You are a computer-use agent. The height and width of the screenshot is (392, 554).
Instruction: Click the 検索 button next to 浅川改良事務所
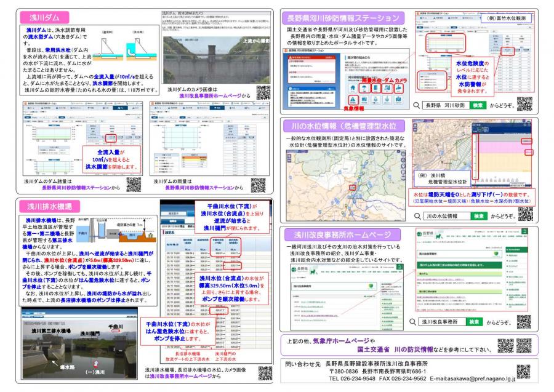click(x=474, y=322)
